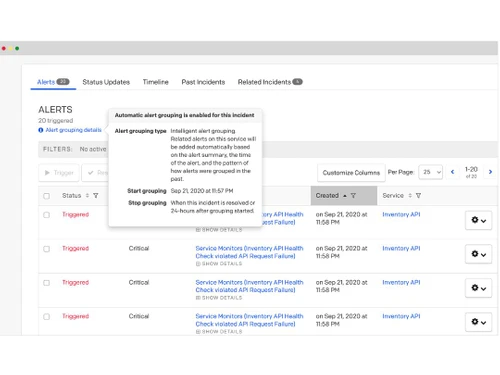Open the gear actions menu for first alert
The height and width of the screenshot is (375, 500).
coord(478,220)
